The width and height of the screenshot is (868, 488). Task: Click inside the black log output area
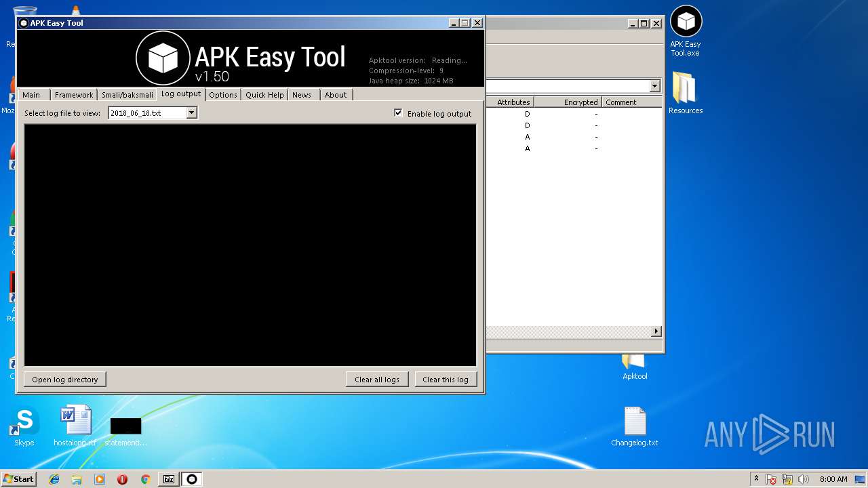tap(250, 245)
